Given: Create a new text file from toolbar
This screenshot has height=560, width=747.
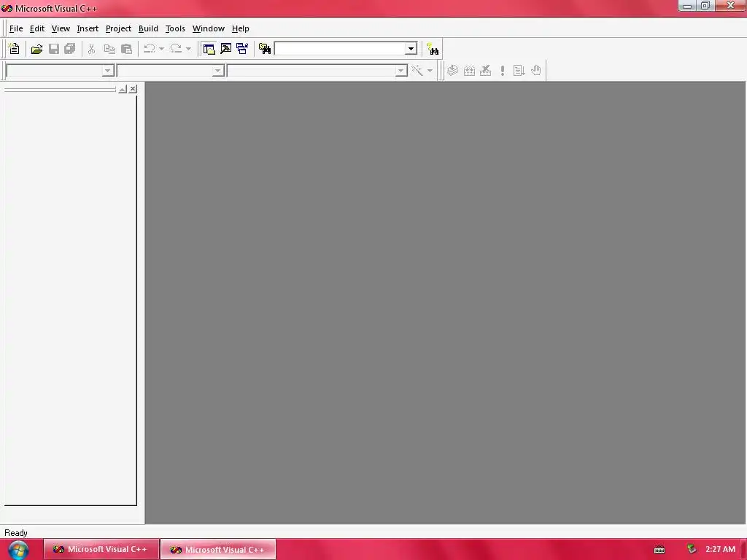Looking at the screenshot, I should pyautogui.click(x=14, y=49).
